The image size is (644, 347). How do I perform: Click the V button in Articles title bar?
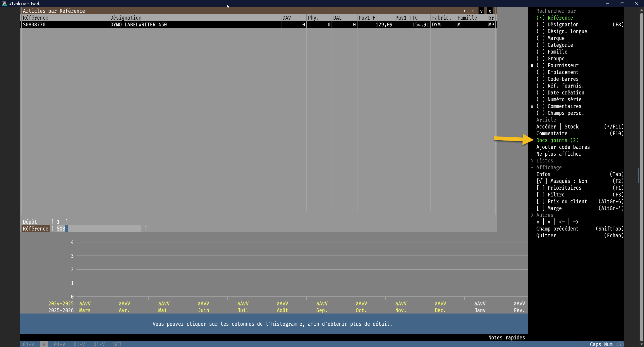coord(481,11)
